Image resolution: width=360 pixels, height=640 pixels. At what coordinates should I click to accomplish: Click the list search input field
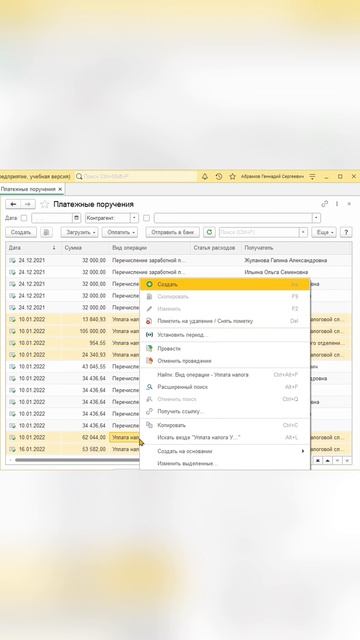click(259, 232)
